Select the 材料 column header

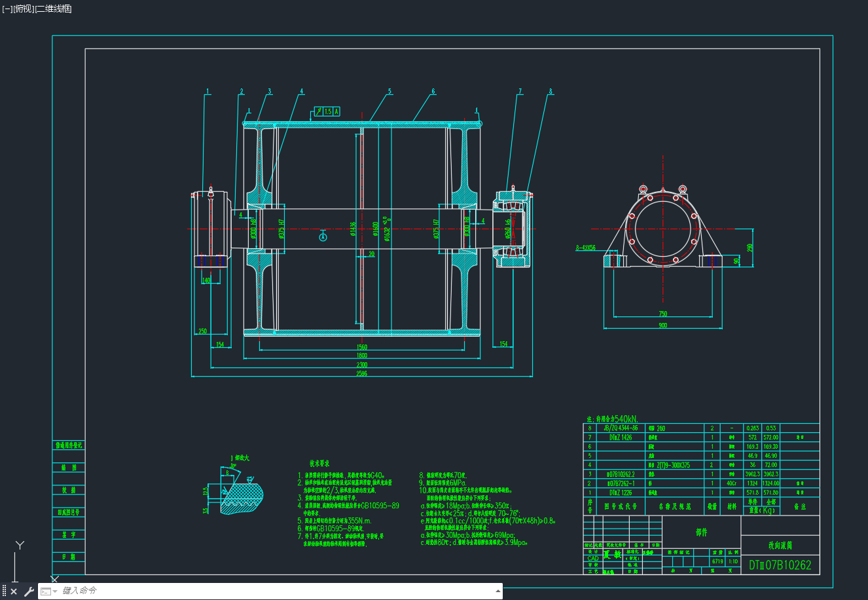[x=731, y=506]
